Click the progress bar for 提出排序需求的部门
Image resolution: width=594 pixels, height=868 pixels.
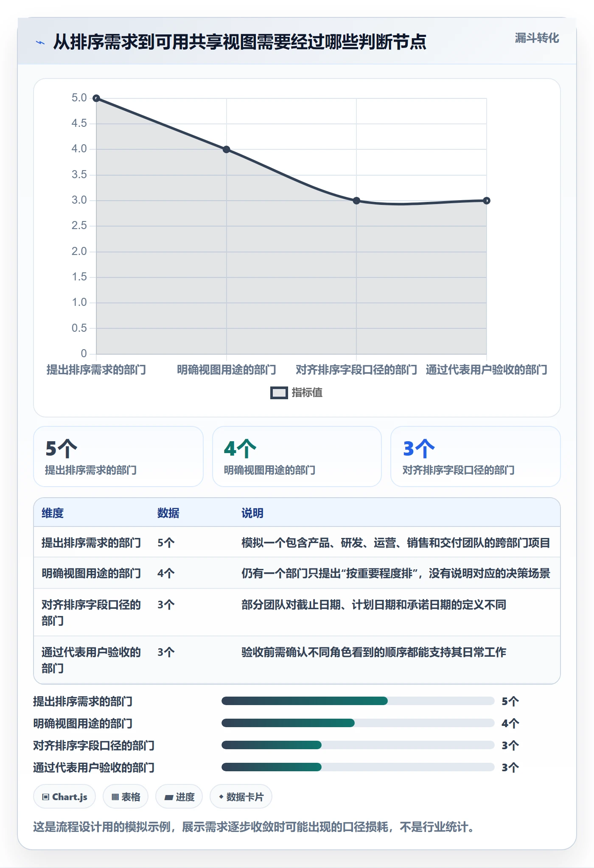click(358, 701)
